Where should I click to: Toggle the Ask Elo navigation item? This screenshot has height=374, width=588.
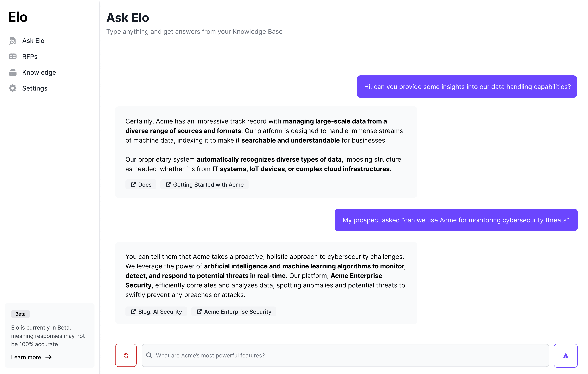pyautogui.click(x=33, y=40)
